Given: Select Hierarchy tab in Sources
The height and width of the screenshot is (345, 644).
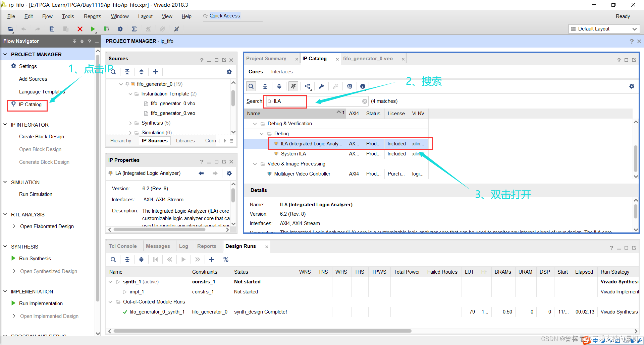Looking at the screenshot, I should 121,141.
